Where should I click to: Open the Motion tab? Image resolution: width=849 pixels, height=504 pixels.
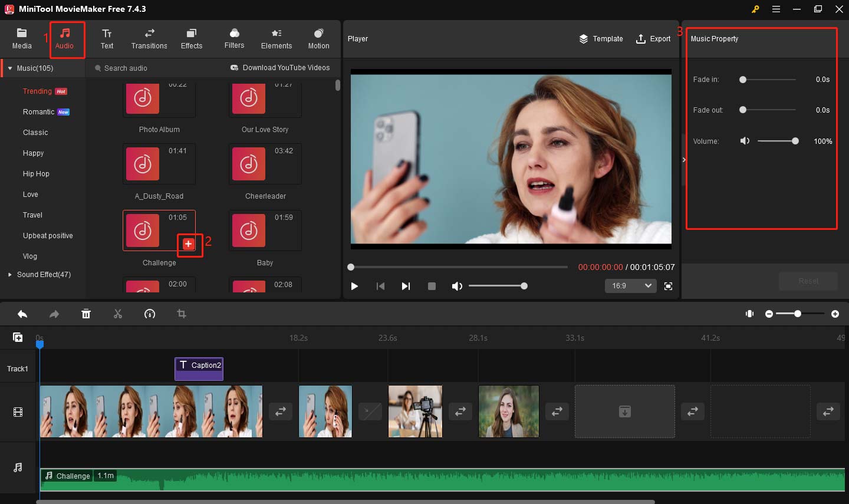pos(319,39)
